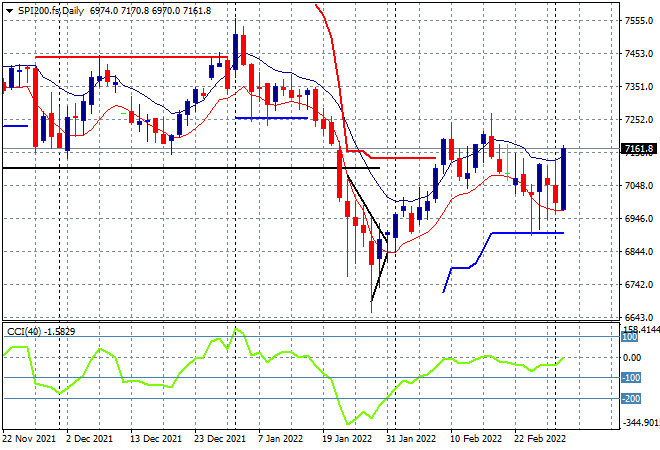Click the 23 Dec 2021 date label
Image resolution: width=660 pixels, height=450 pixels.
coord(220,439)
